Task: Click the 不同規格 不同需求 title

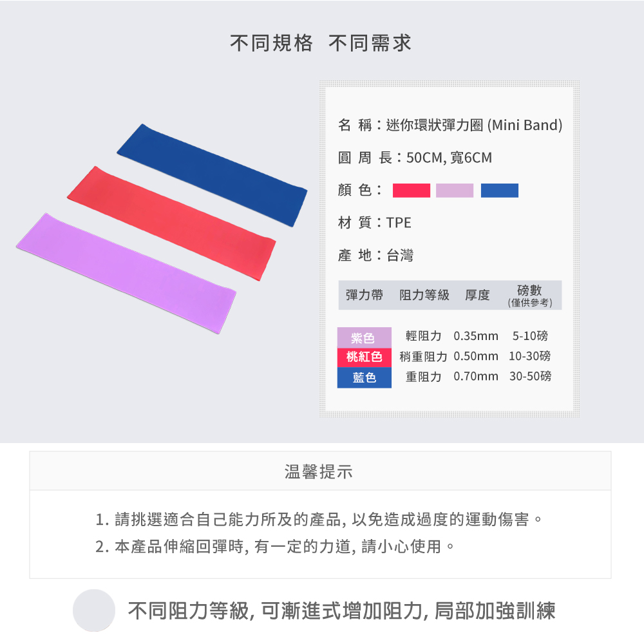Action: click(321, 43)
